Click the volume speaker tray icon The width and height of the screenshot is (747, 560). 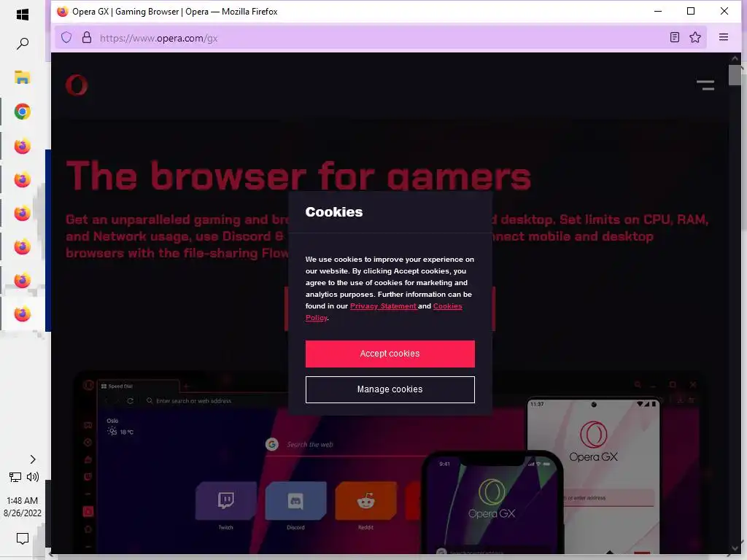33,477
